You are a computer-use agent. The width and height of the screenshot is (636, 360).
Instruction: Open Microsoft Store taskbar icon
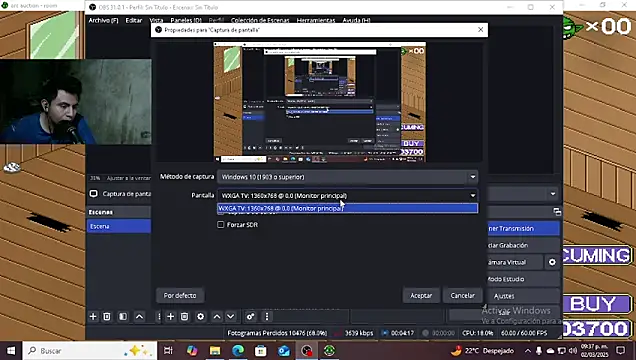pos(261,350)
